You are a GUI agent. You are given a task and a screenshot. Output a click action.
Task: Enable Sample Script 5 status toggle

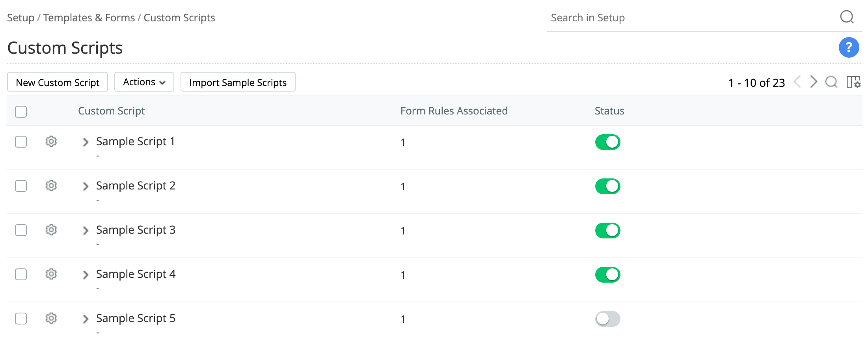pos(607,319)
